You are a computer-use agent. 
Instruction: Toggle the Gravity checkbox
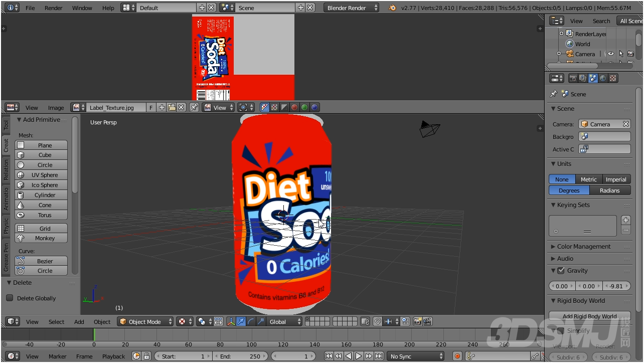coord(561,270)
